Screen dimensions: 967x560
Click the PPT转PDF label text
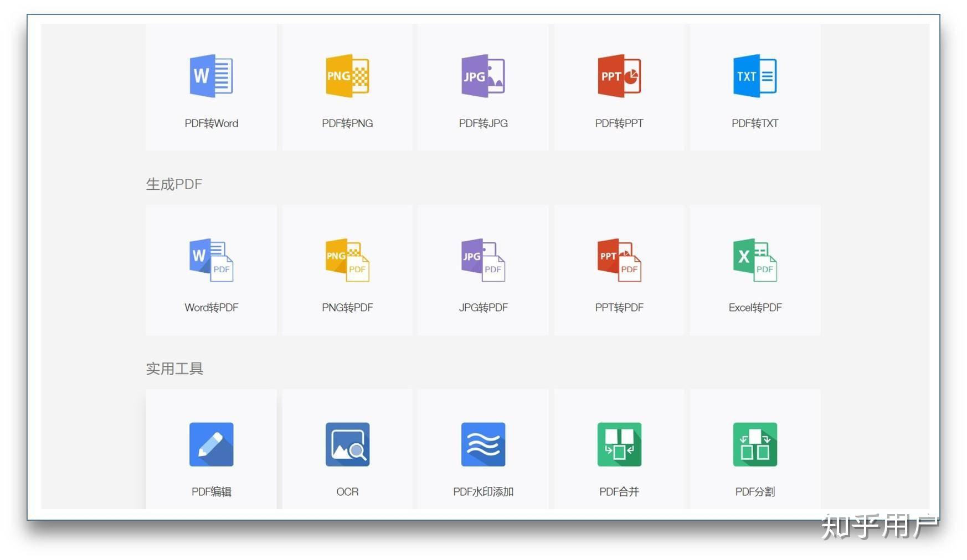point(619,308)
